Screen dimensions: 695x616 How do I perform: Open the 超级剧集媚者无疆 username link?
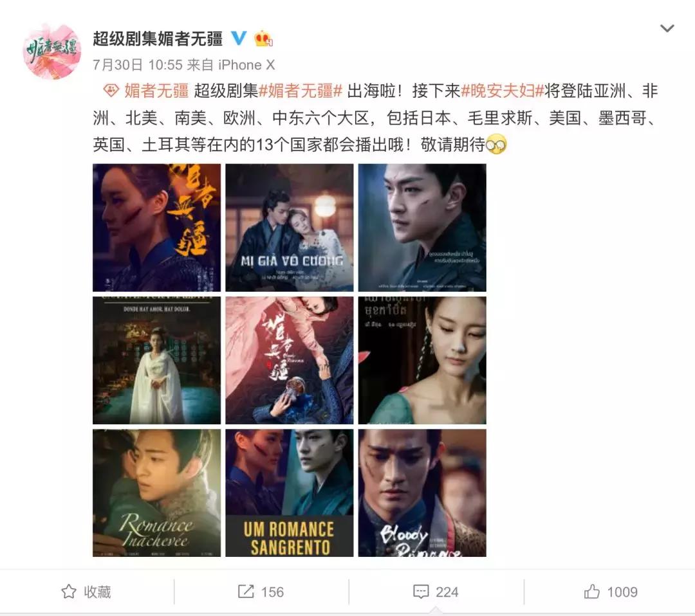(158, 39)
